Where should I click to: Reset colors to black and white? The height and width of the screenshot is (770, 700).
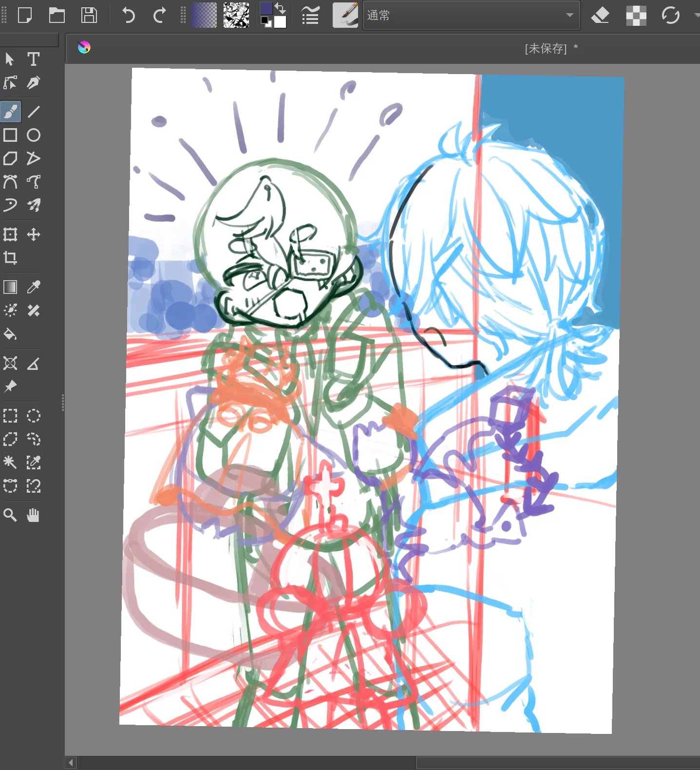coord(265,22)
